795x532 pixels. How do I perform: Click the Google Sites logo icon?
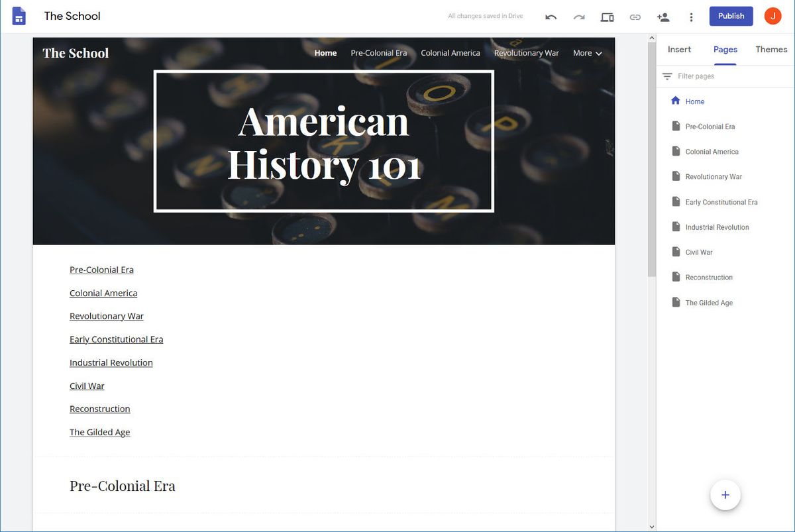18,15
